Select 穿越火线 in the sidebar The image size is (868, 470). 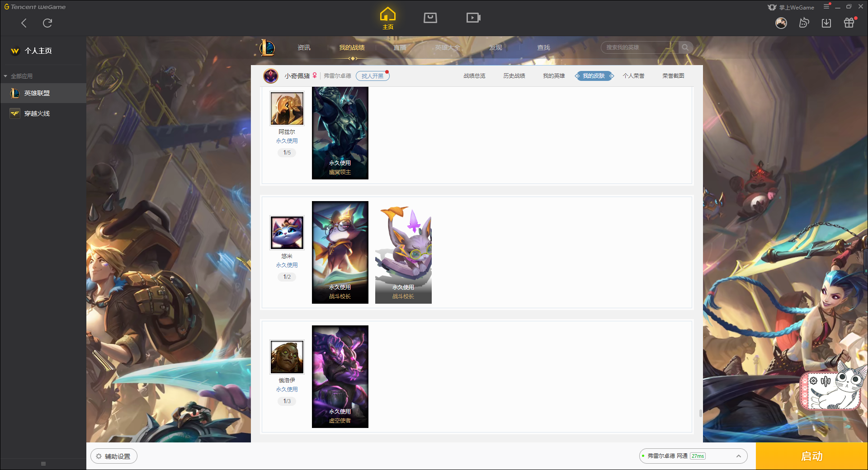(43, 113)
